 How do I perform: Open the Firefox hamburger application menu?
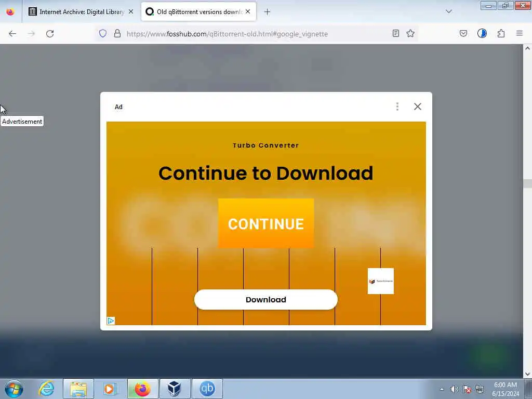pyautogui.click(x=520, y=34)
